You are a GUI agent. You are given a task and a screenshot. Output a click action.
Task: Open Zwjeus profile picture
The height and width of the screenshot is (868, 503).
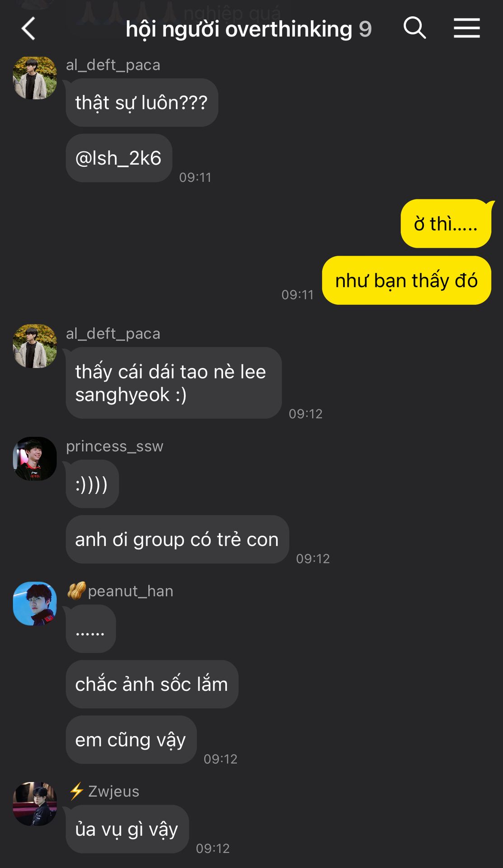35,804
